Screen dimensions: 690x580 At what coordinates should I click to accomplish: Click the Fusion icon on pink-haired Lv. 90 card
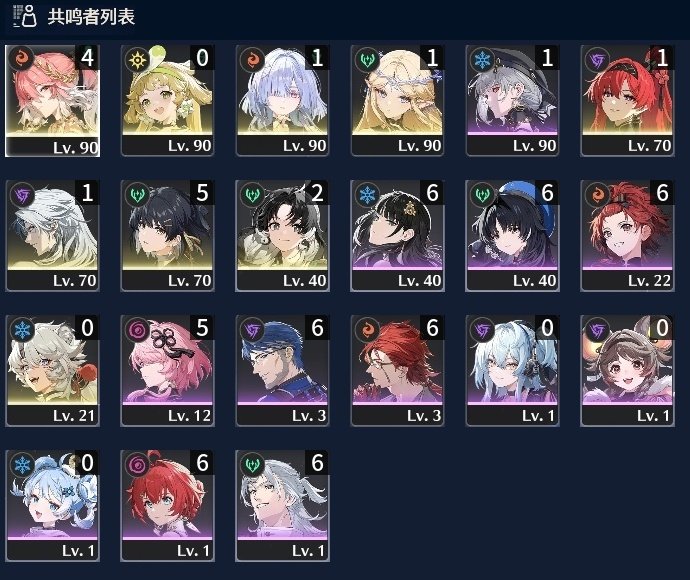click(22, 58)
